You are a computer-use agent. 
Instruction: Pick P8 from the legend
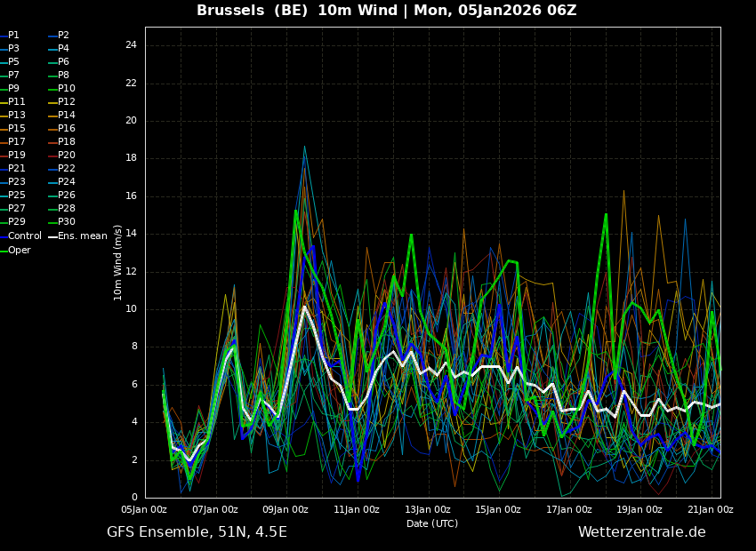[59, 76]
